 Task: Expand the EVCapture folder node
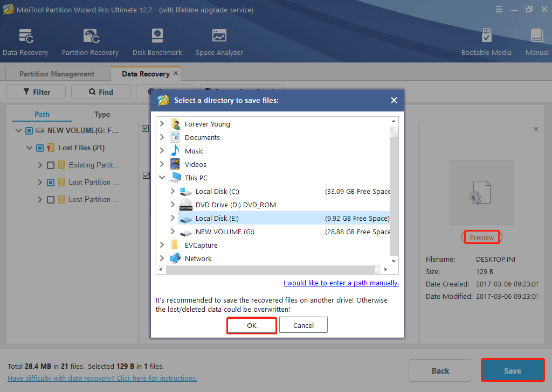click(162, 244)
